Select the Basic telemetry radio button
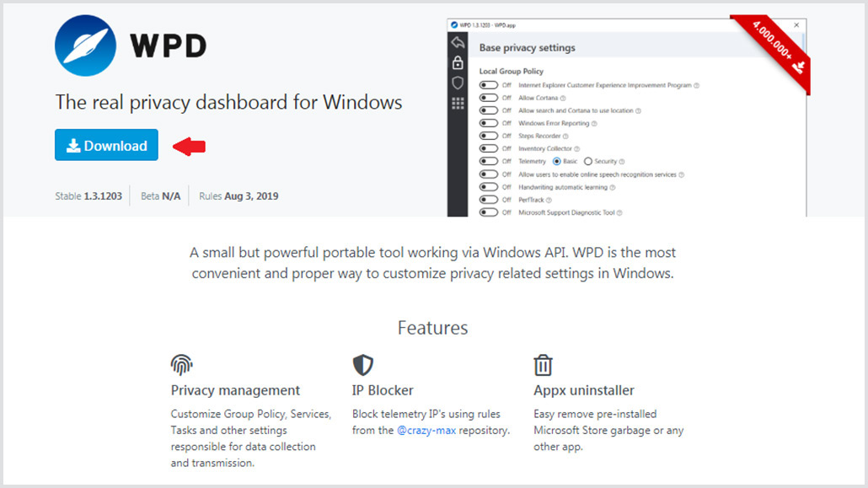This screenshot has height=488, width=868. (557, 162)
